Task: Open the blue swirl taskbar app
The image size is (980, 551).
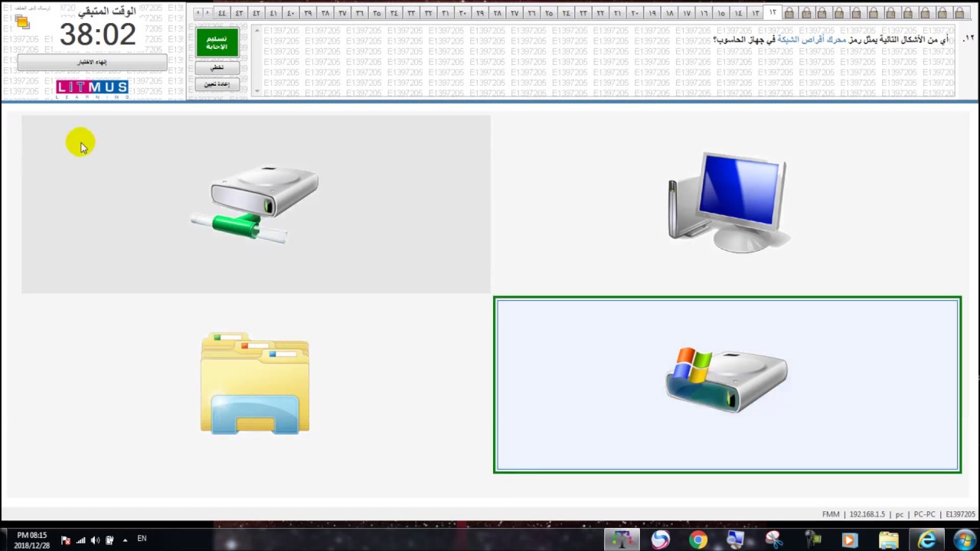Action: click(x=660, y=540)
